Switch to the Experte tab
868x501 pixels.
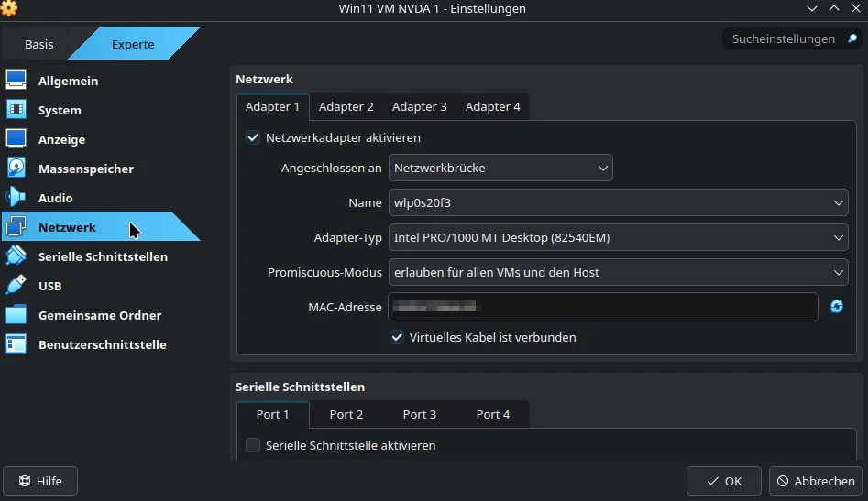coord(133,44)
